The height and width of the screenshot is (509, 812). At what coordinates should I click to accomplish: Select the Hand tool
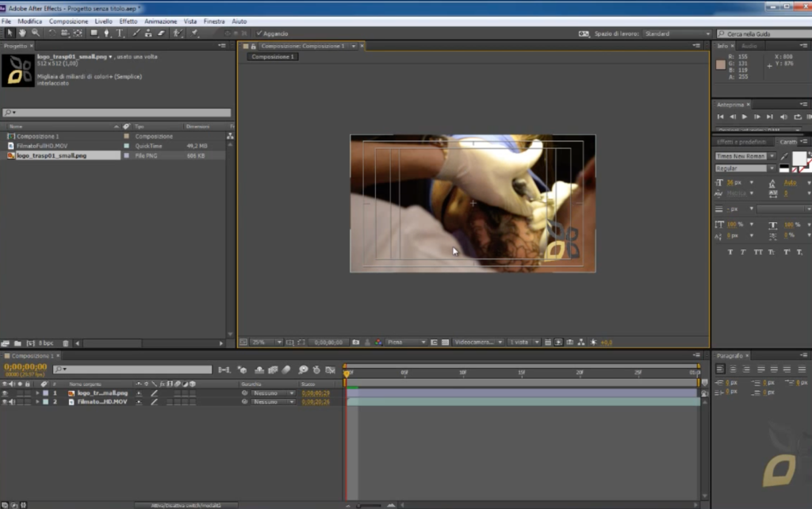22,33
